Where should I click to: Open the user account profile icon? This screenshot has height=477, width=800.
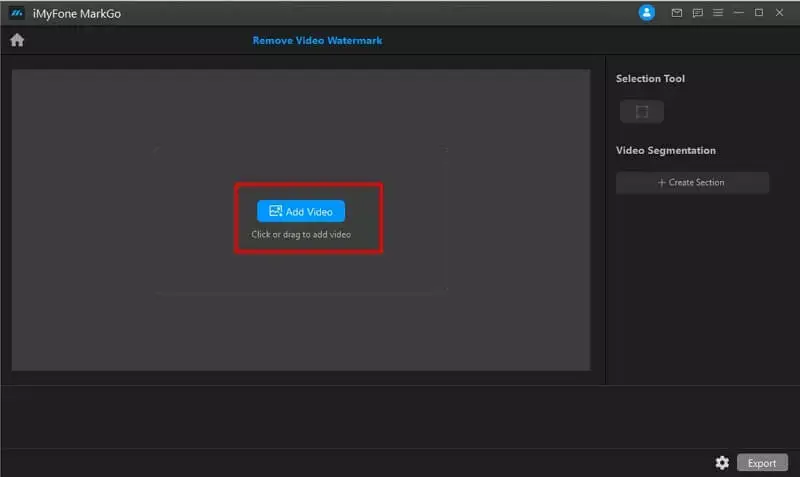tap(646, 13)
